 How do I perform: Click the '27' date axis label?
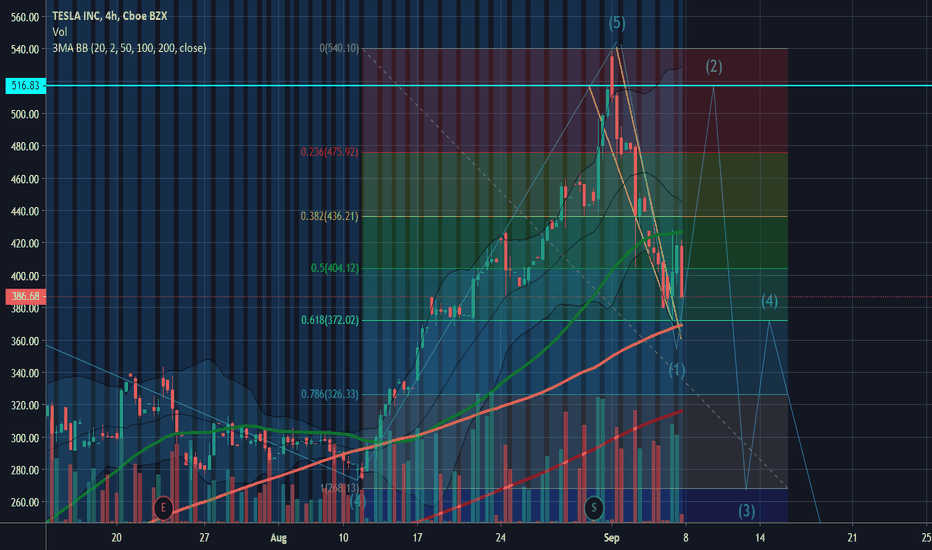204,538
